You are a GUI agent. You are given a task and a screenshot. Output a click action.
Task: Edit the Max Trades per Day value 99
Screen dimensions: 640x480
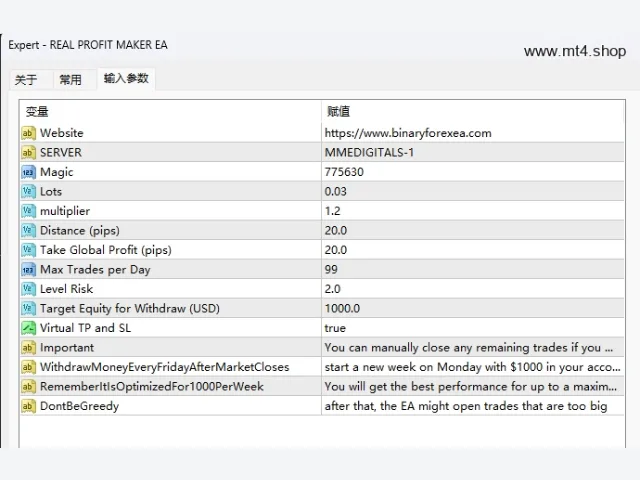(331, 270)
